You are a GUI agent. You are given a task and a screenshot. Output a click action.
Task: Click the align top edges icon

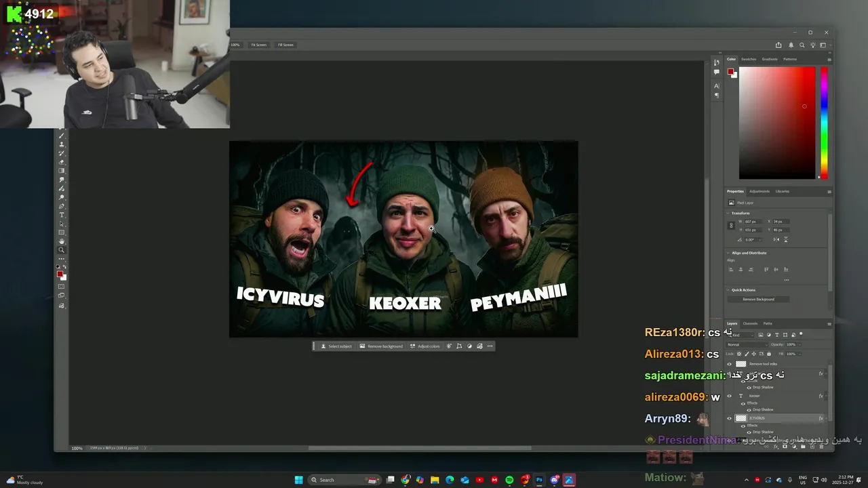[766, 269]
